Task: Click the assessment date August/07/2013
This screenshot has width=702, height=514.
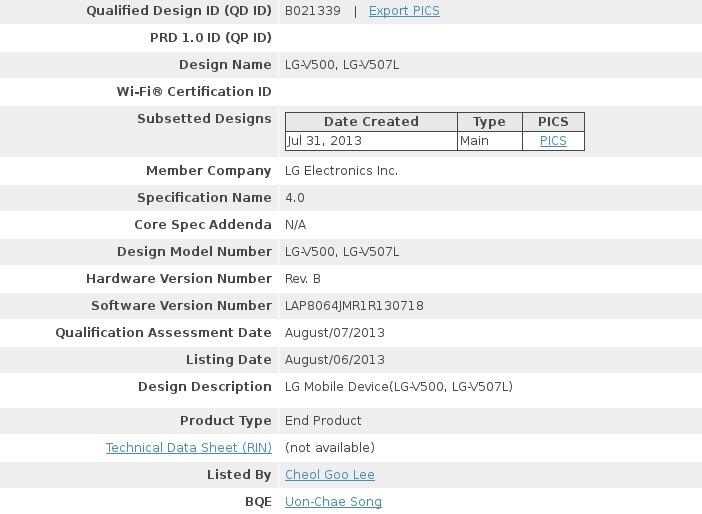Action: coord(334,333)
